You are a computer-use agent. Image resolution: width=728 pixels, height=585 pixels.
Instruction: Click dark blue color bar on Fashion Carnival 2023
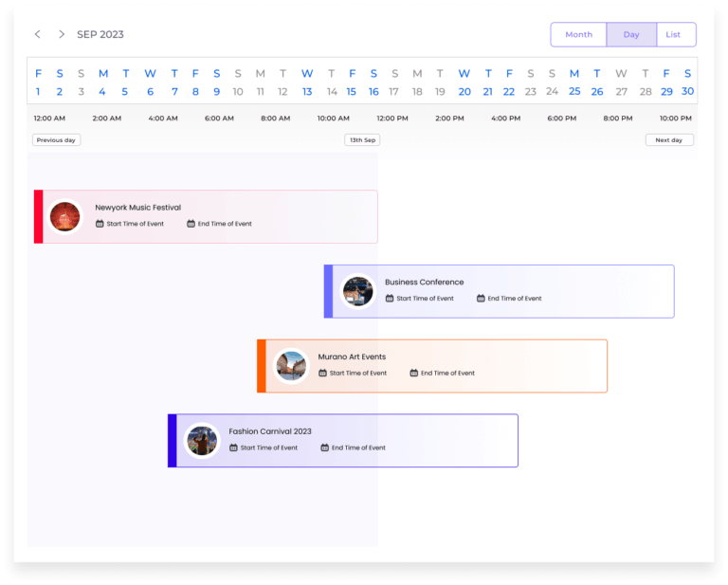[x=173, y=441]
